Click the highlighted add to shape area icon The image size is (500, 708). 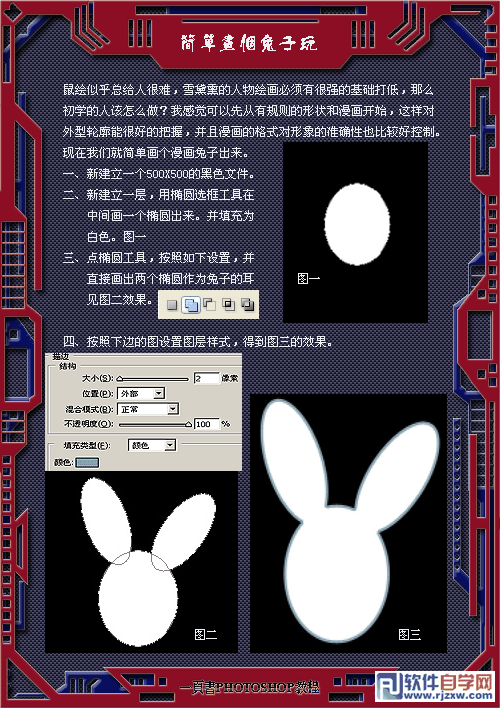click(190, 305)
